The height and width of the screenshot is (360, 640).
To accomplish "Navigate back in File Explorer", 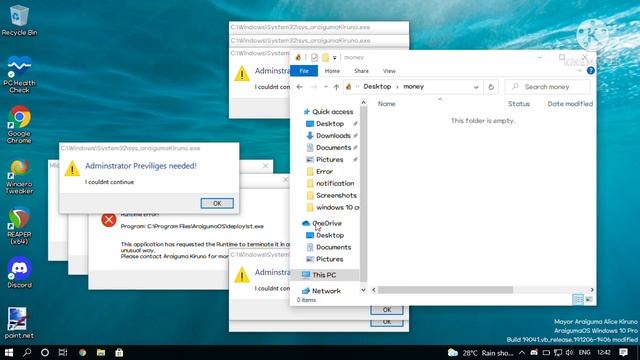I will [x=300, y=87].
